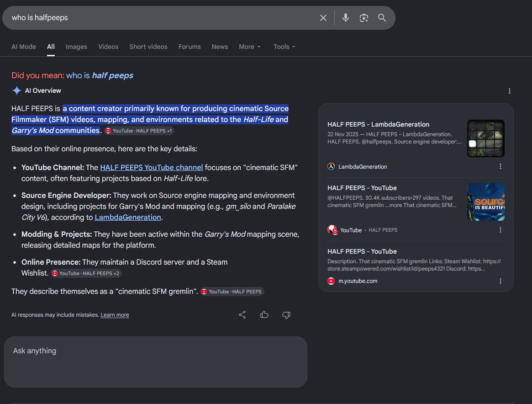Click the m.youtube.com source label

358,281
